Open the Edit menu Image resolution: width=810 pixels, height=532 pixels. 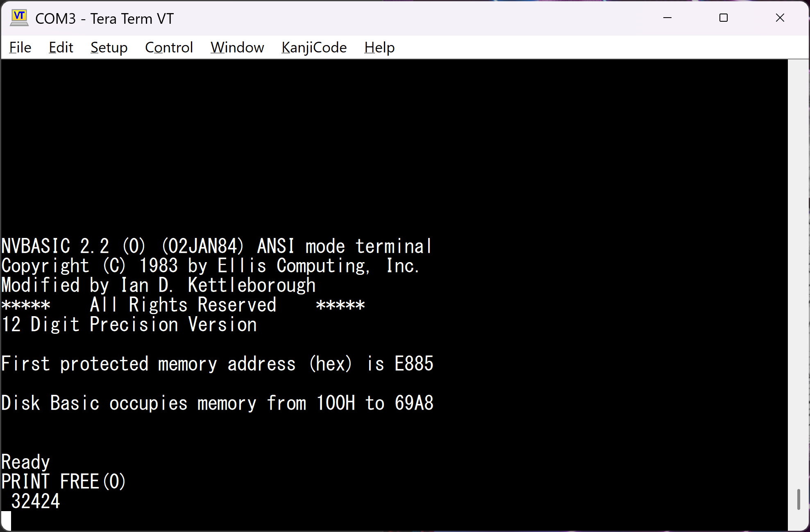(x=61, y=48)
